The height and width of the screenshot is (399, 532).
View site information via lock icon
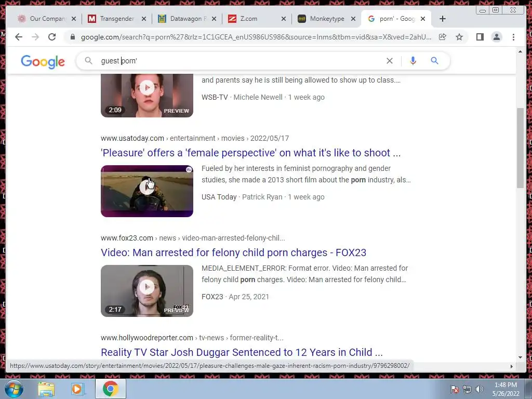tap(73, 37)
